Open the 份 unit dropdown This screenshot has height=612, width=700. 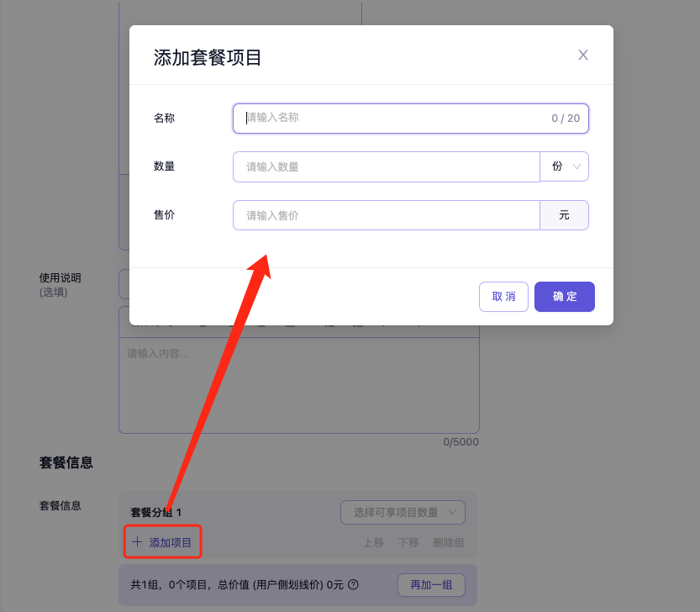564,166
